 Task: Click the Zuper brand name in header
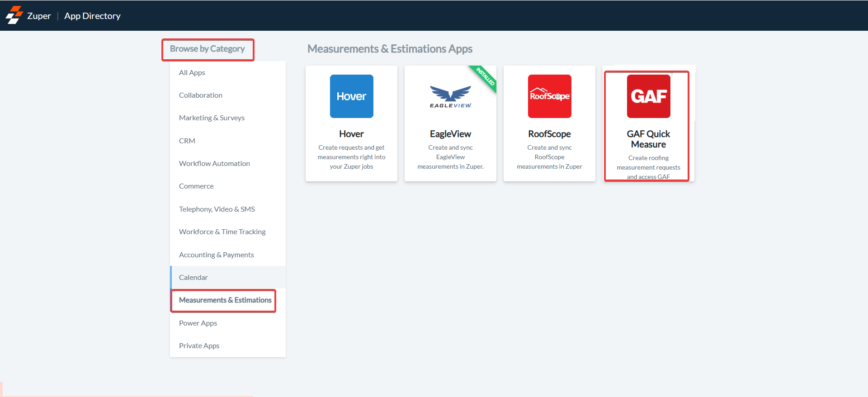(x=39, y=16)
